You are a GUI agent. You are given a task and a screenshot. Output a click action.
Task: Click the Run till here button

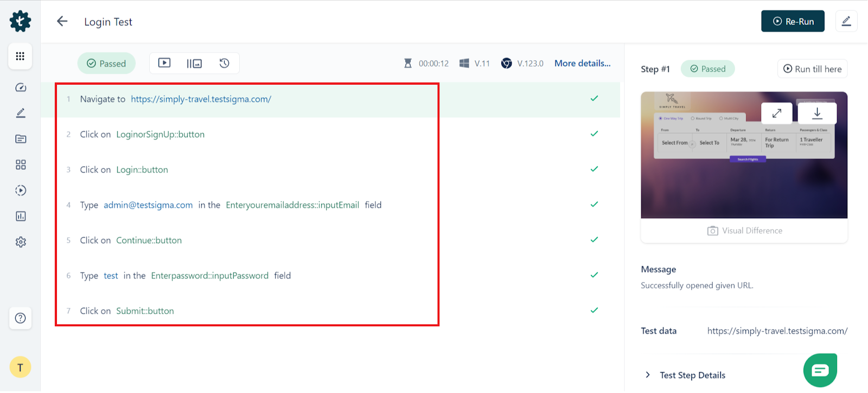point(812,69)
